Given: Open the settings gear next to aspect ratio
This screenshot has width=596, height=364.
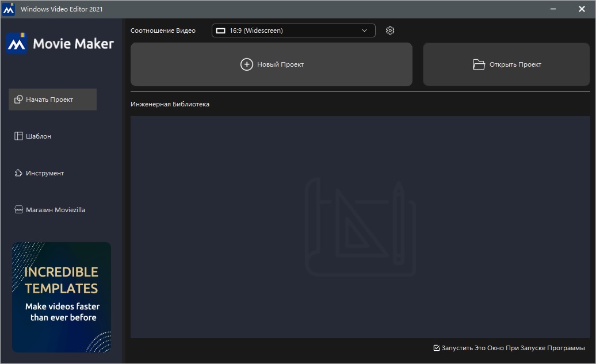Looking at the screenshot, I should [390, 30].
